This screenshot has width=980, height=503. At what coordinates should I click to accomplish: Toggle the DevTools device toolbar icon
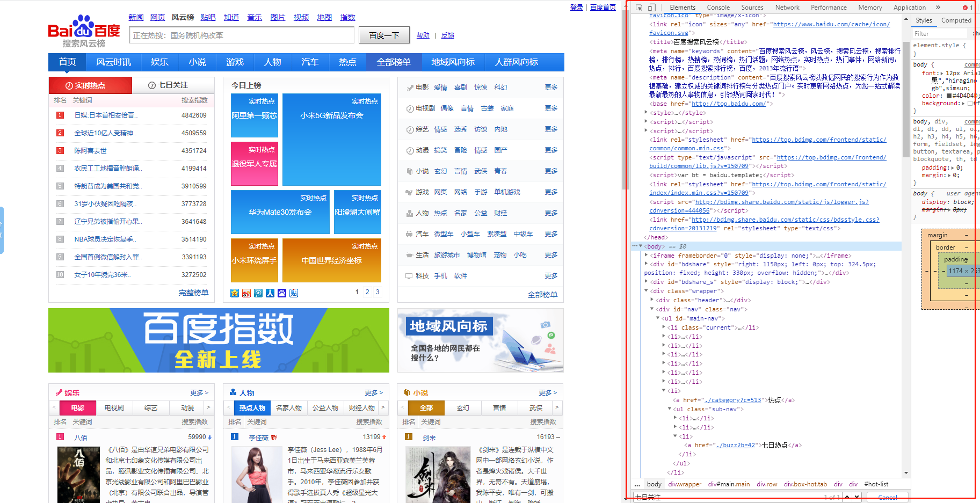[x=651, y=8]
